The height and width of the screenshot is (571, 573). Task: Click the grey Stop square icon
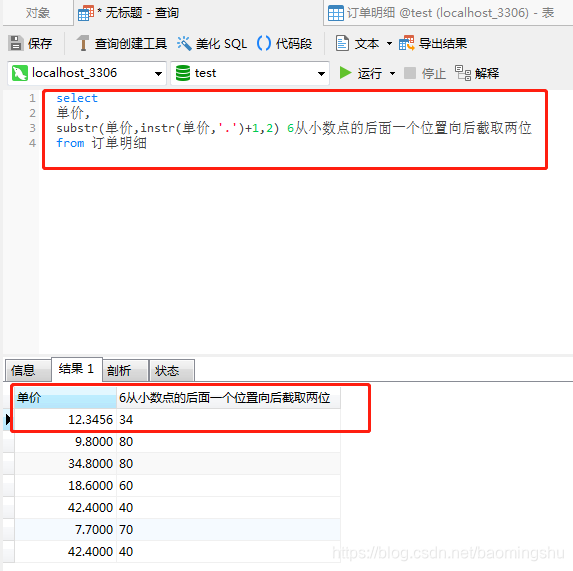[410, 73]
